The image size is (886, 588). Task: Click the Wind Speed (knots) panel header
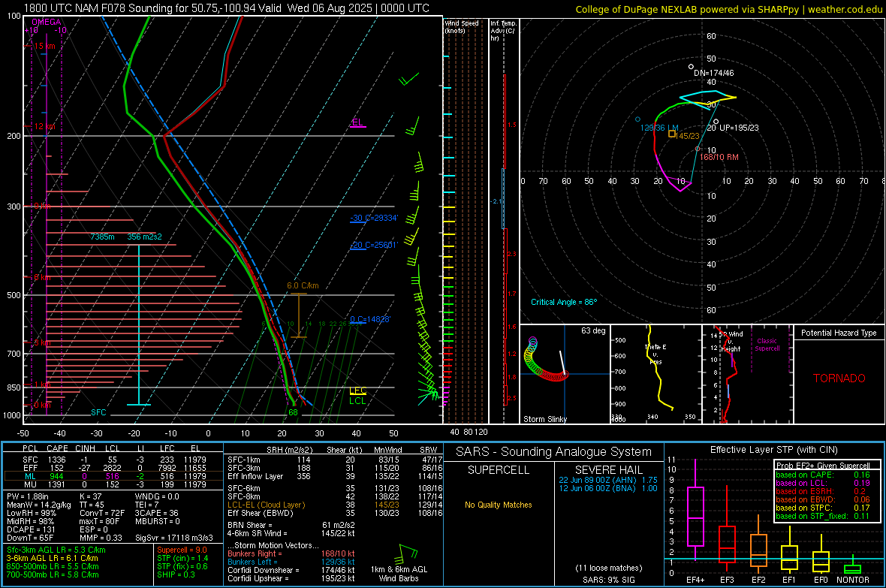click(x=462, y=26)
